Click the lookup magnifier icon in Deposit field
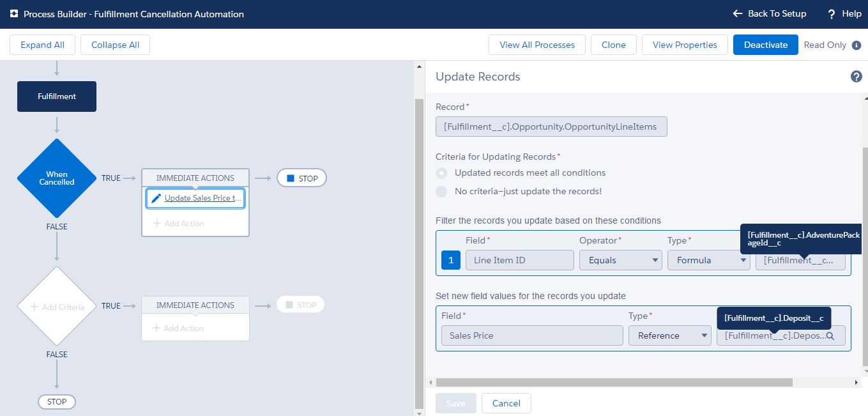This screenshot has height=416, width=868. [x=830, y=335]
